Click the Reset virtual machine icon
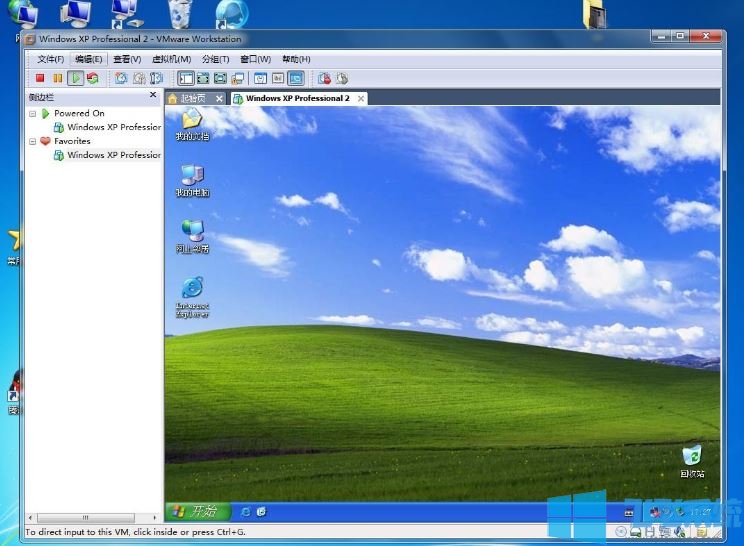 pos(92,78)
